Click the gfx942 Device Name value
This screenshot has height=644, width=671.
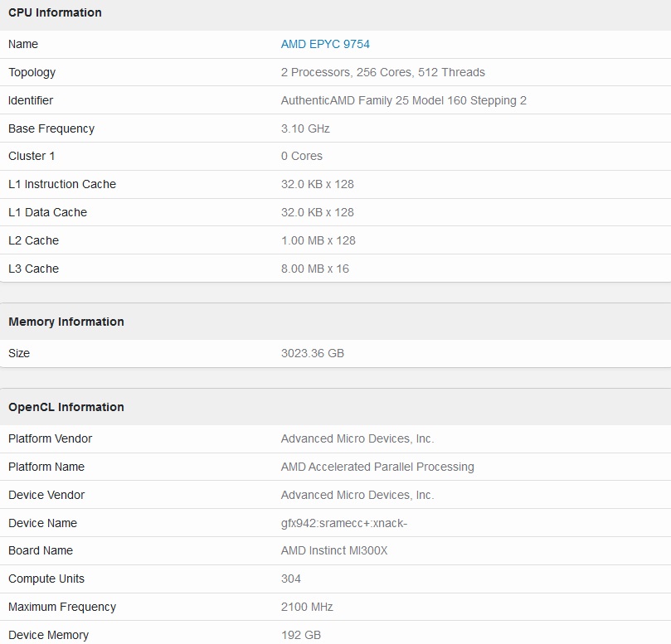[x=344, y=524]
